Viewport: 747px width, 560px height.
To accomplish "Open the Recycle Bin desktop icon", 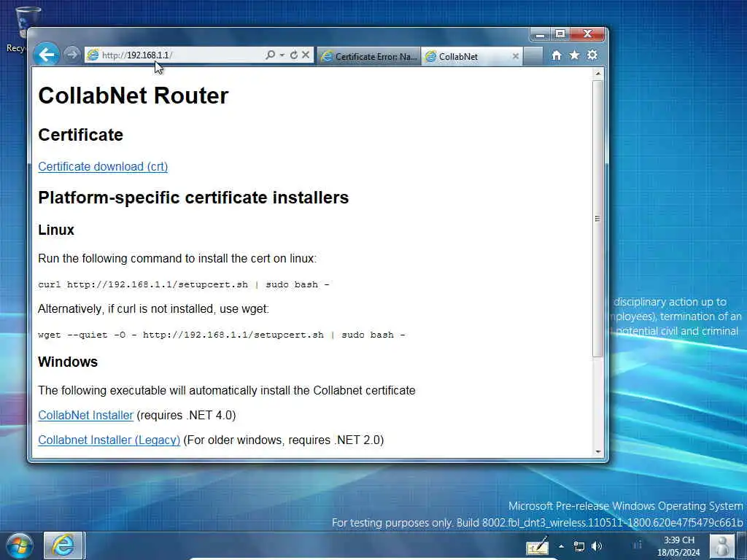I will [24, 28].
